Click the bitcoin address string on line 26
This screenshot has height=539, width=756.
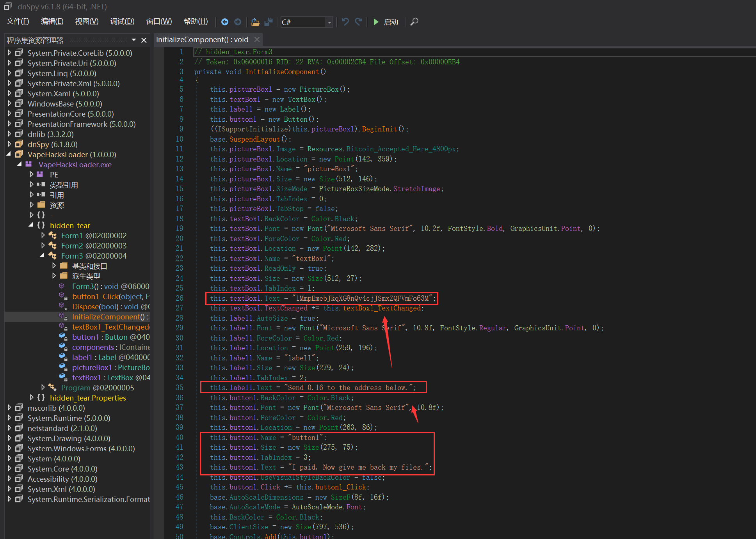click(362, 298)
